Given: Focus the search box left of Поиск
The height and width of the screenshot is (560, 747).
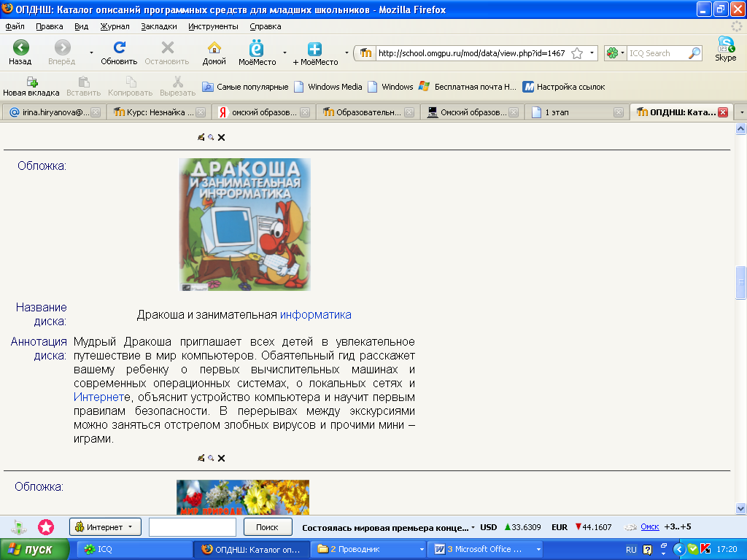Looking at the screenshot, I should click(193, 527).
